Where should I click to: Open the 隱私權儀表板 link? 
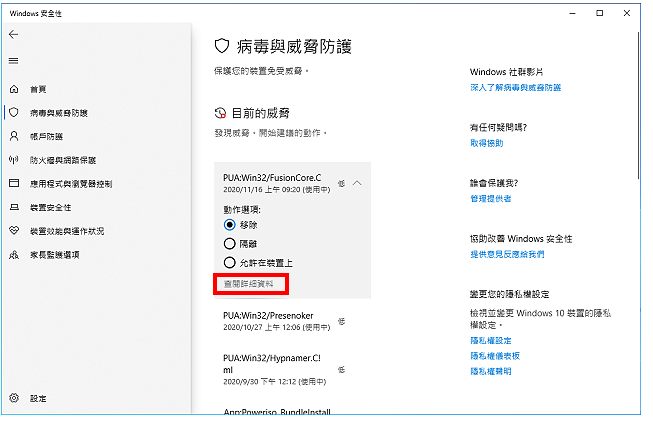pyautogui.click(x=495, y=356)
